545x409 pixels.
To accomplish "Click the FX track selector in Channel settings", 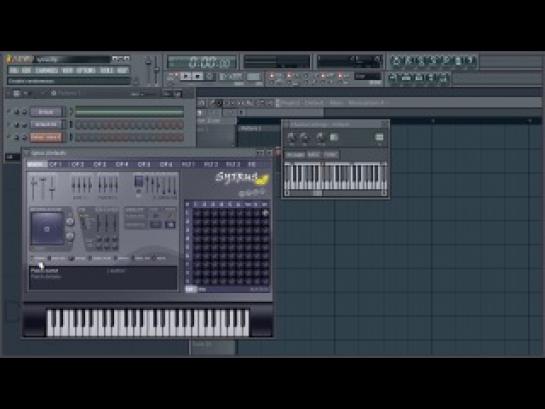I will pos(379,137).
